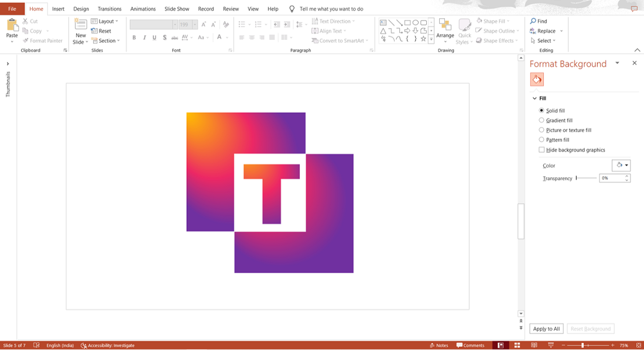Screen dimensions: 644x350
Task: Switch to the Insert tab
Action: point(58,9)
